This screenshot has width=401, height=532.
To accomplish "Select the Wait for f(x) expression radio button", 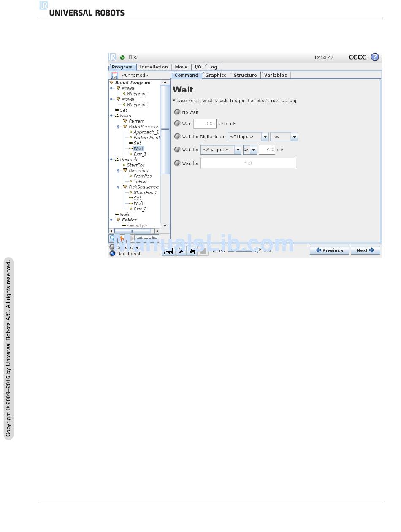I will (177, 163).
